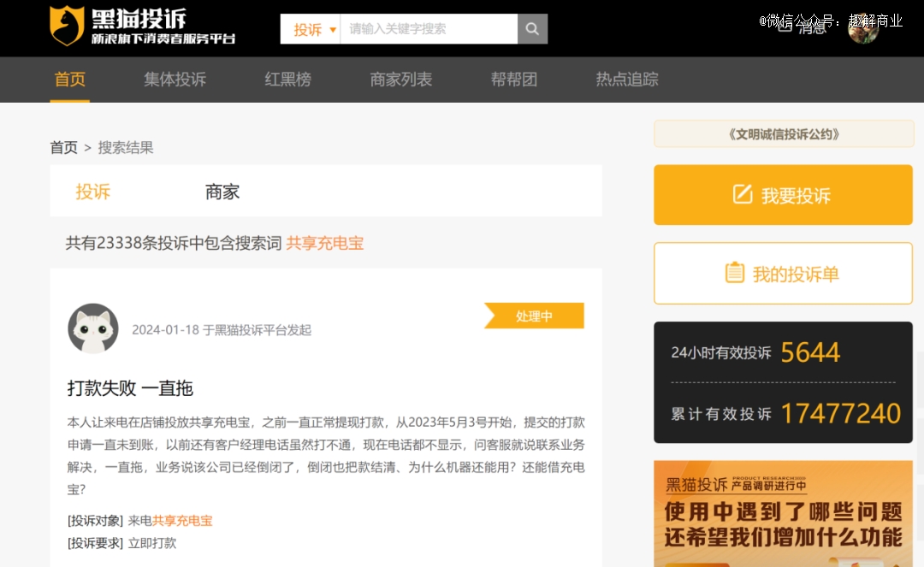The height and width of the screenshot is (567, 924).
Task: Select the 投诉 results tab
Action: coord(92,192)
